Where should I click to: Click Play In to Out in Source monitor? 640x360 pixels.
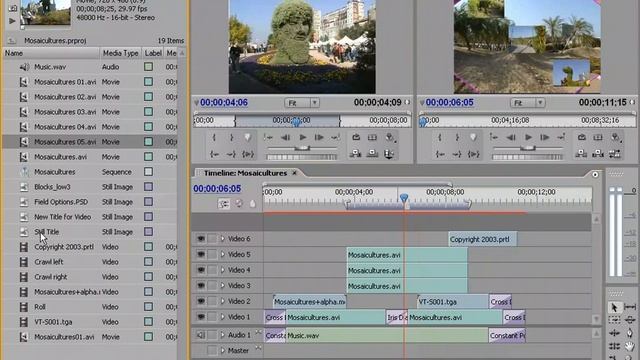[x=248, y=154]
